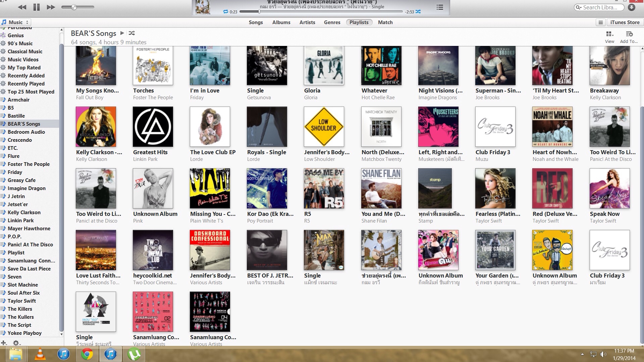Image resolution: width=644 pixels, height=362 pixels.
Task: Click the previous track rewind button
Action: click(22, 7)
